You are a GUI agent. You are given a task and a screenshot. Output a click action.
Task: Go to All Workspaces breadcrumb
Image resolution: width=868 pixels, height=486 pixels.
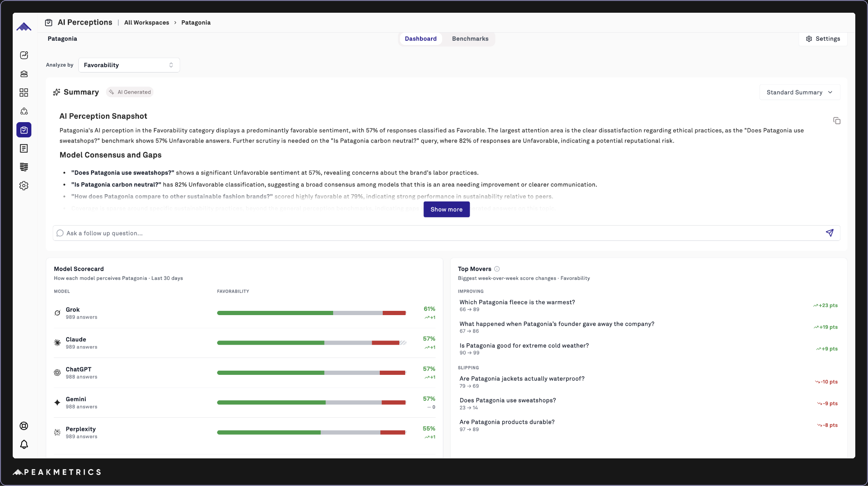pos(147,22)
